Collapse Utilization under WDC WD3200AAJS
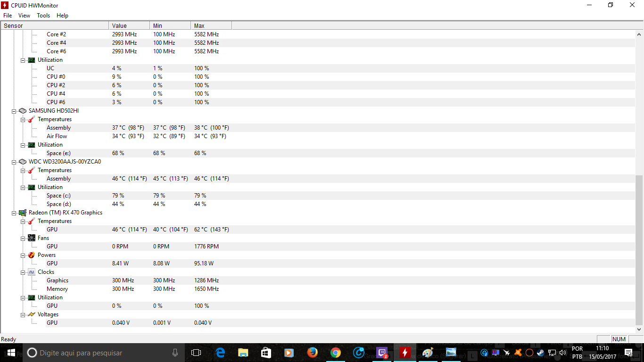This screenshot has height=362, width=644. [23, 187]
